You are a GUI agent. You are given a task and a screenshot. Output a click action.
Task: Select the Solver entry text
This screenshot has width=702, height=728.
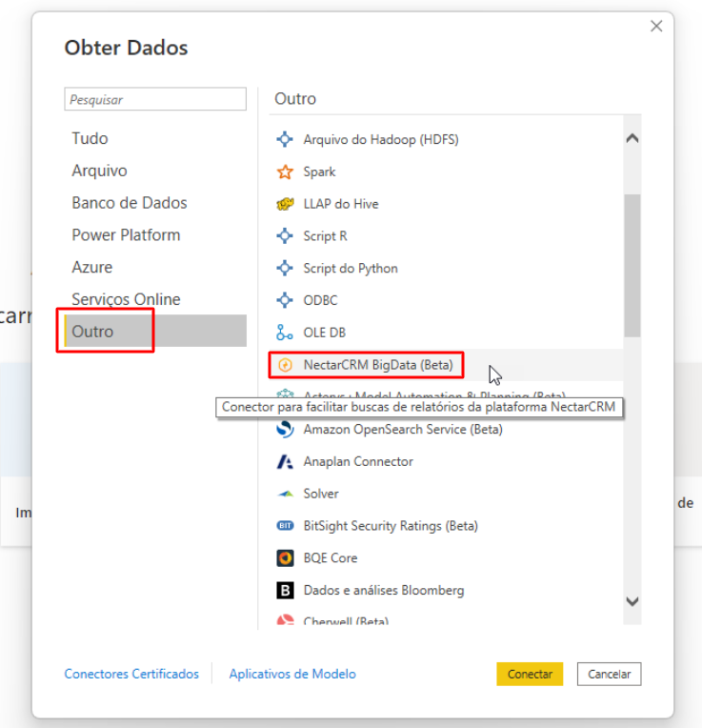(321, 494)
